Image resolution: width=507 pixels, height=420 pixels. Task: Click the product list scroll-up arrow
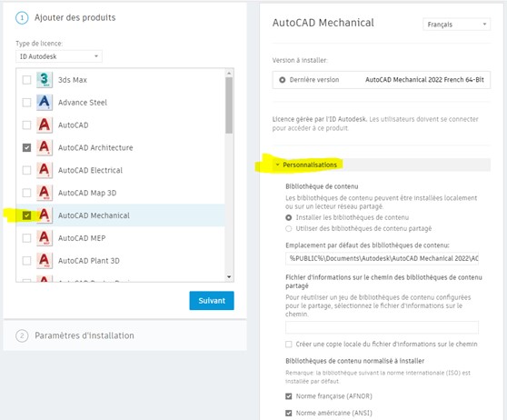pos(229,73)
